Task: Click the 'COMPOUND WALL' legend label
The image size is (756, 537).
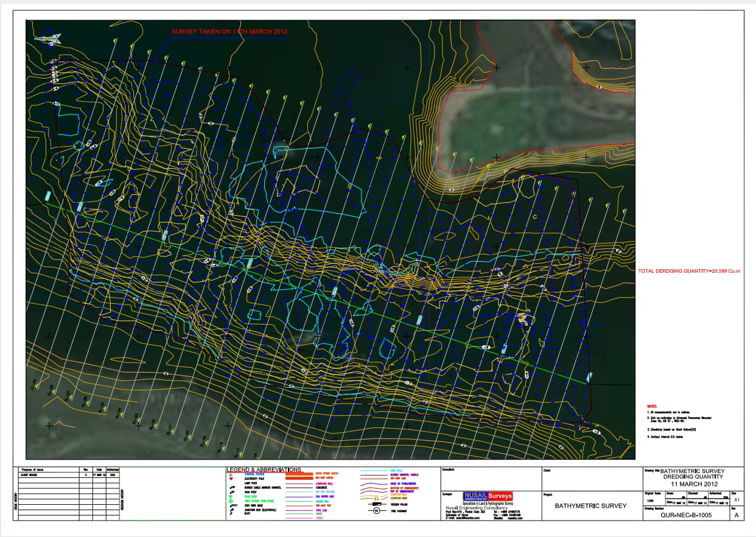Action: (x=324, y=483)
